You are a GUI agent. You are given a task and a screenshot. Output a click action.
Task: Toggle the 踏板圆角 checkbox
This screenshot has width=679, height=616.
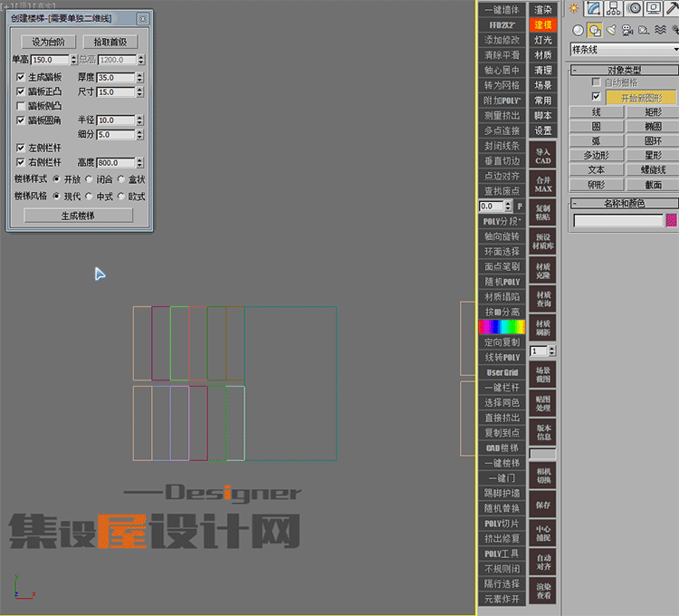20,120
